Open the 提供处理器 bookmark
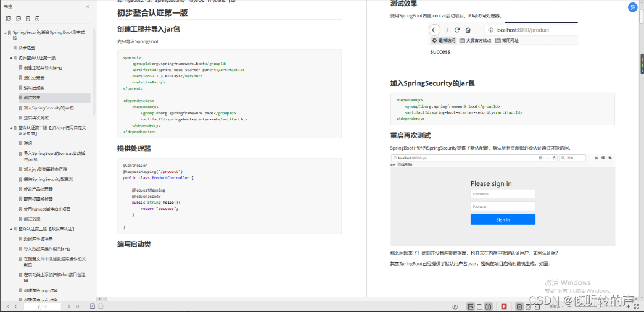 [x=34, y=78]
